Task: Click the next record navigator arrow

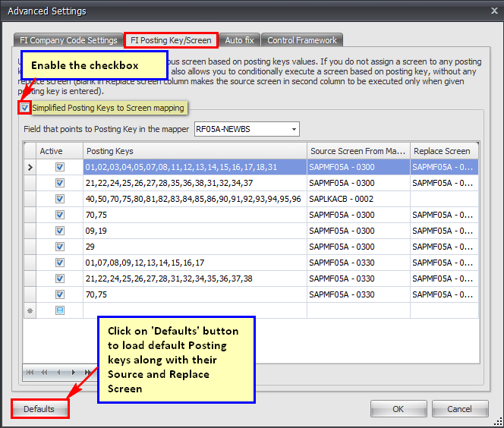Action: tap(73, 373)
